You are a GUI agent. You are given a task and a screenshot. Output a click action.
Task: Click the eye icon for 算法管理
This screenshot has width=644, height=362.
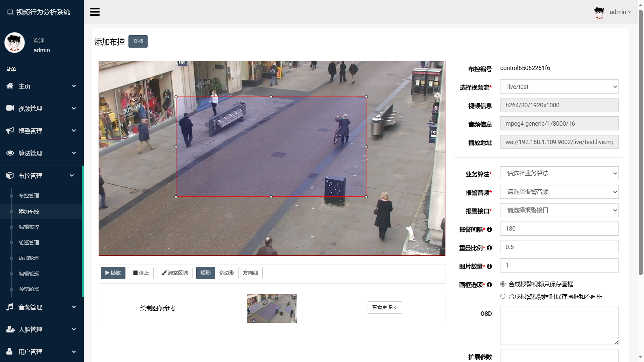pyautogui.click(x=10, y=153)
